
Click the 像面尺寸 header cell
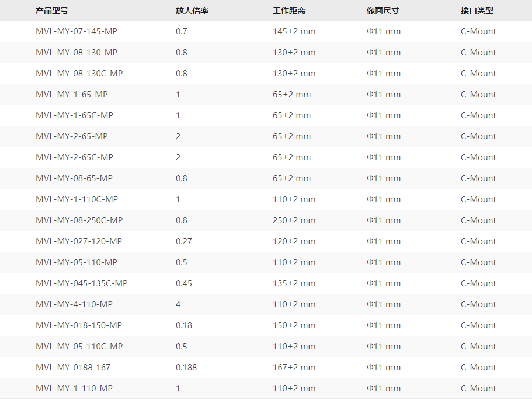[383, 10]
